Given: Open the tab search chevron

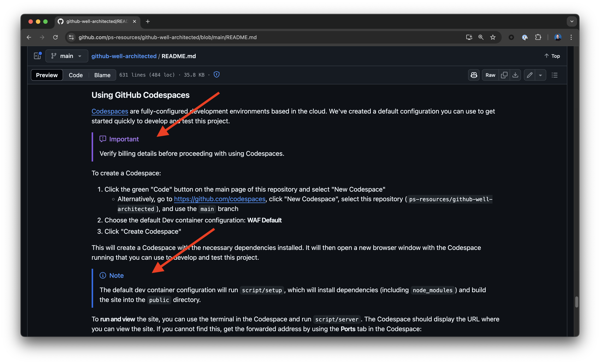Looking at the screenshot, I should pos(572,21).
